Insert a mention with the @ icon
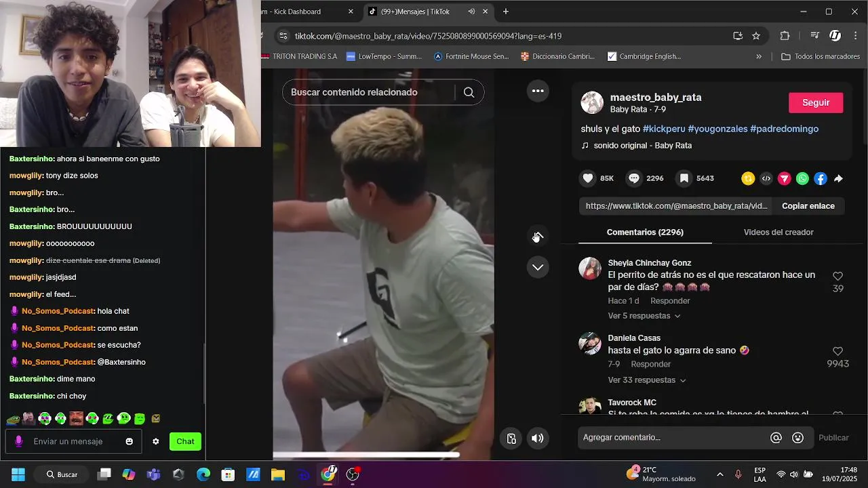Viewport: 868px width, 488px height. 776,438
